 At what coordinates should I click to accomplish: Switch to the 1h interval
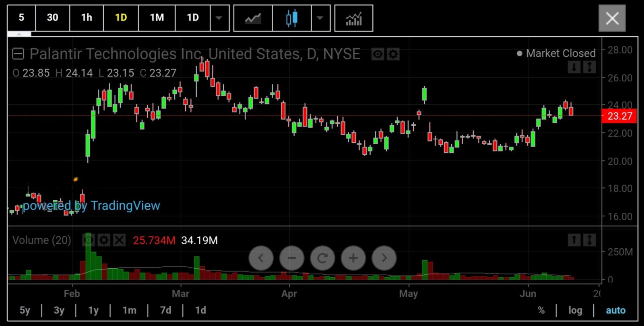tap(87, 18)
